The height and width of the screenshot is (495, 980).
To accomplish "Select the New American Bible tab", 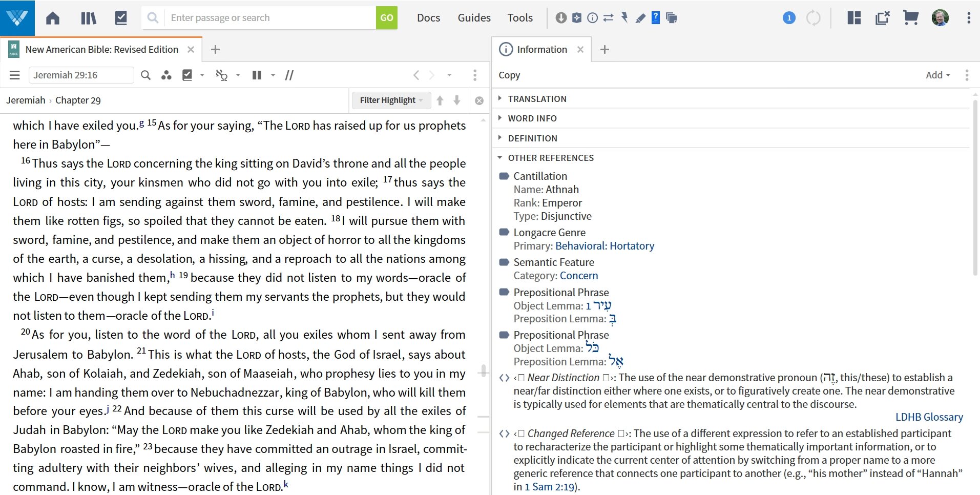I will [101, 50].
